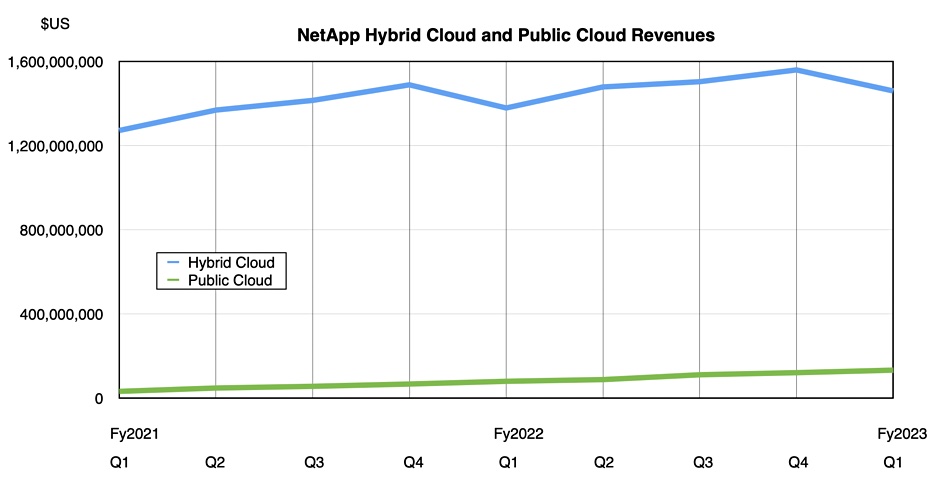Click the Q1 label under Fy2022
950x480 pixels.
(x=508, y=463)
